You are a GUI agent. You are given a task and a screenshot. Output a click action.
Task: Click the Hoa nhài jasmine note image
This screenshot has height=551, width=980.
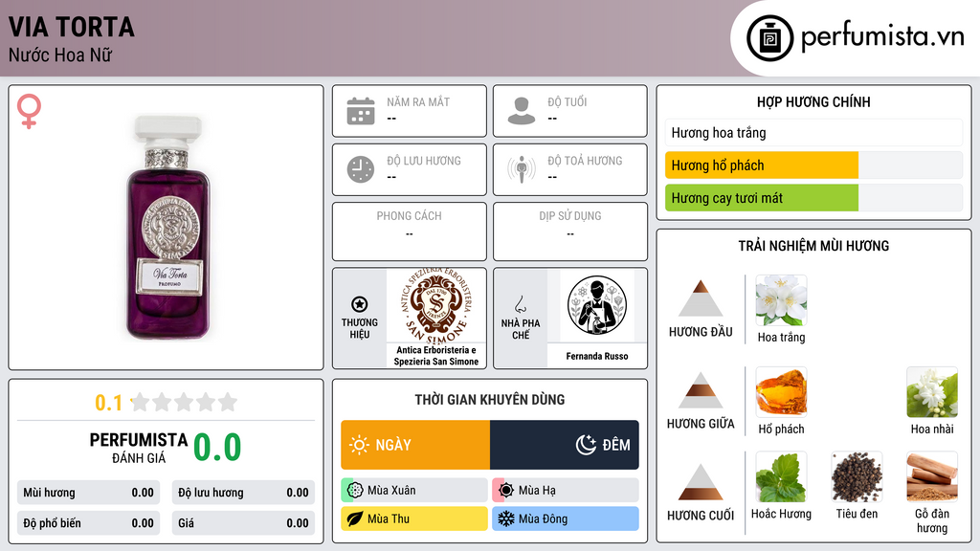pos(932,392)
